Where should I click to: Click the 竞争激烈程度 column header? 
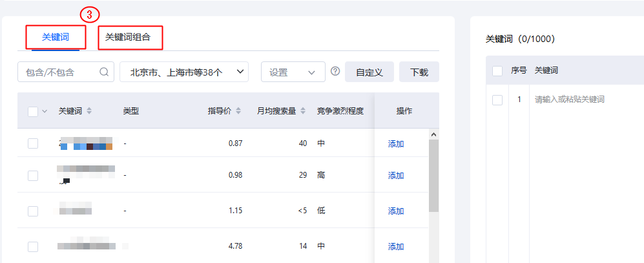click(x=340, y=111)
